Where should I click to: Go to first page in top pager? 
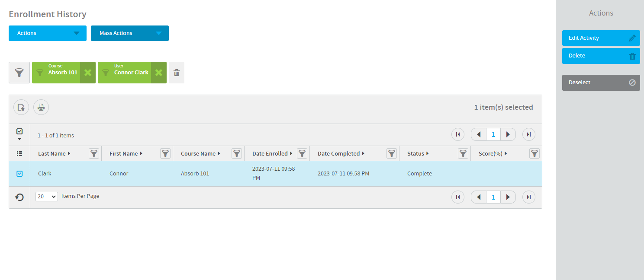point(458,135)
